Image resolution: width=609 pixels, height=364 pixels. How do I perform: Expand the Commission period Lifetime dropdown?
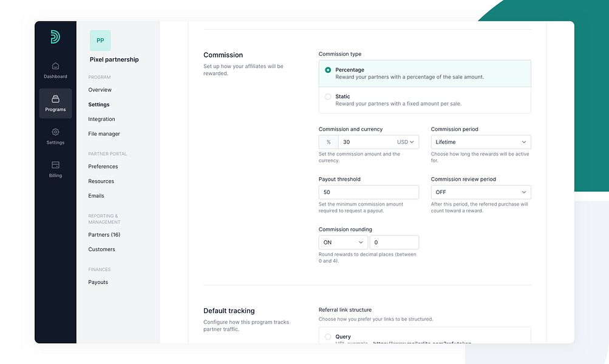[481, 142]
